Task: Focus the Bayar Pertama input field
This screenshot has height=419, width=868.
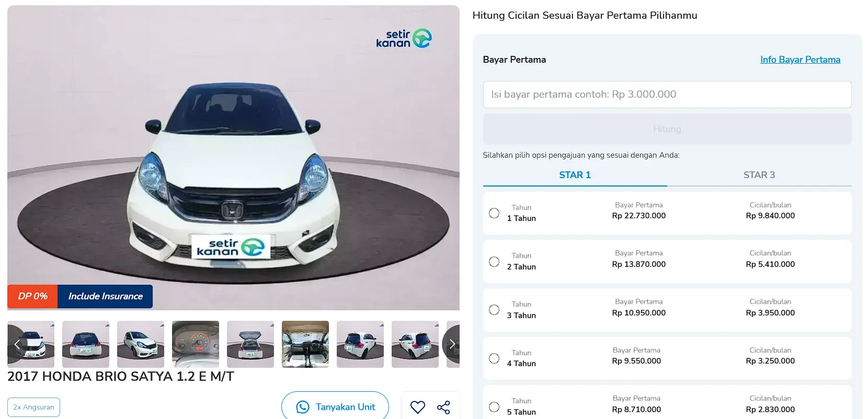Action: click(667, 95)
